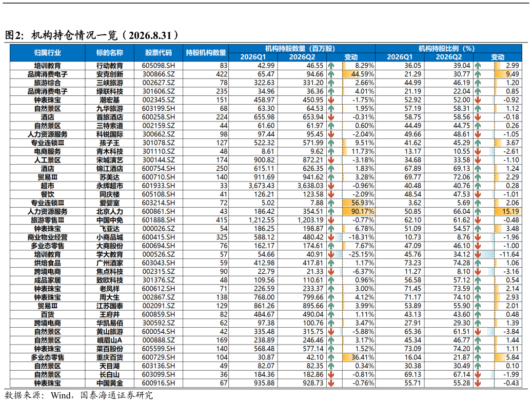Select the stock name 九华旅游

110,109
